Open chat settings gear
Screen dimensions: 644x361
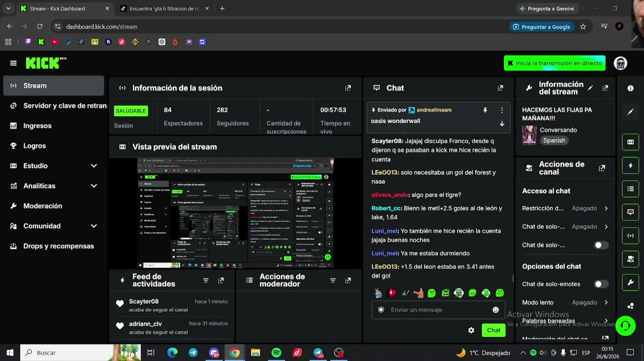click(x=471, y=330)
